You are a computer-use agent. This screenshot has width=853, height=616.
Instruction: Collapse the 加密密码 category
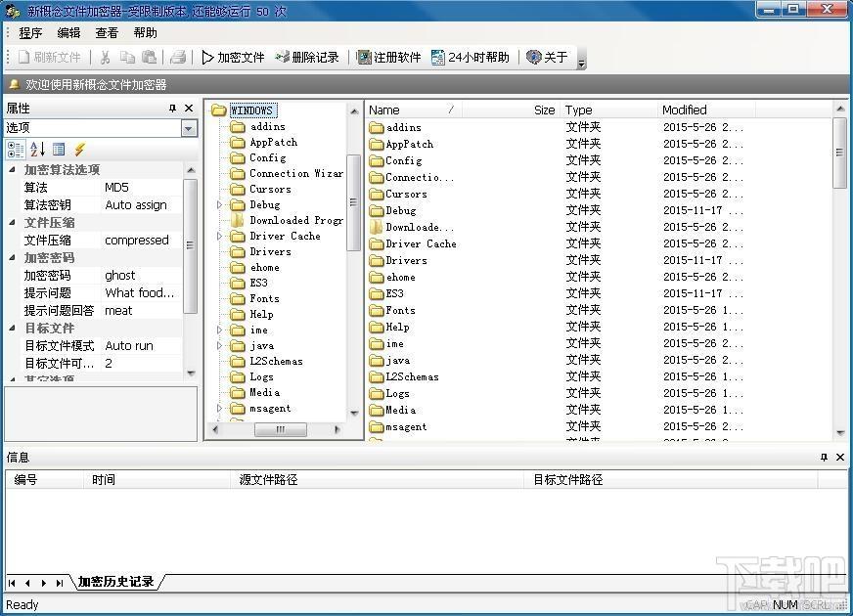pos(12,258)
